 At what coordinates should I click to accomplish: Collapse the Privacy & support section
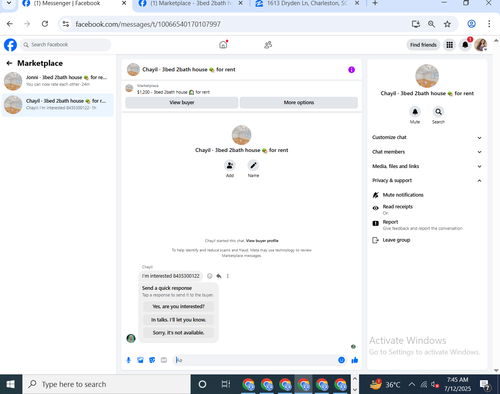coord(427,180)
